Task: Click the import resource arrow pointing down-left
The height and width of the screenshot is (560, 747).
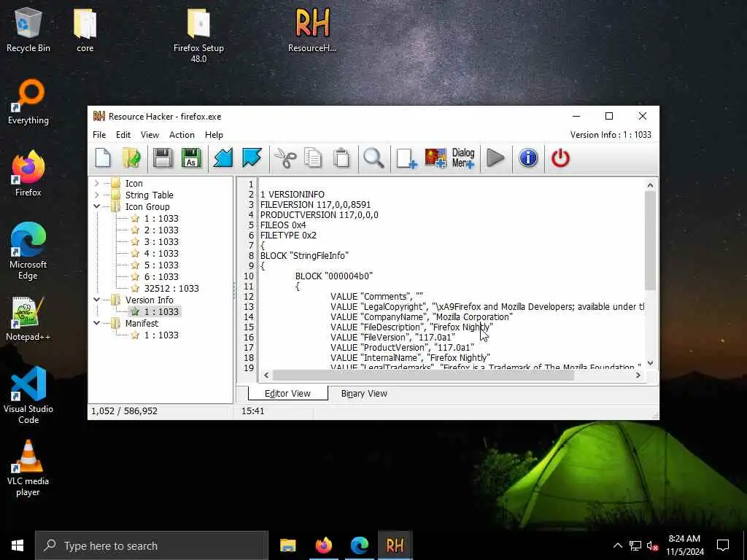Action: 222,158
